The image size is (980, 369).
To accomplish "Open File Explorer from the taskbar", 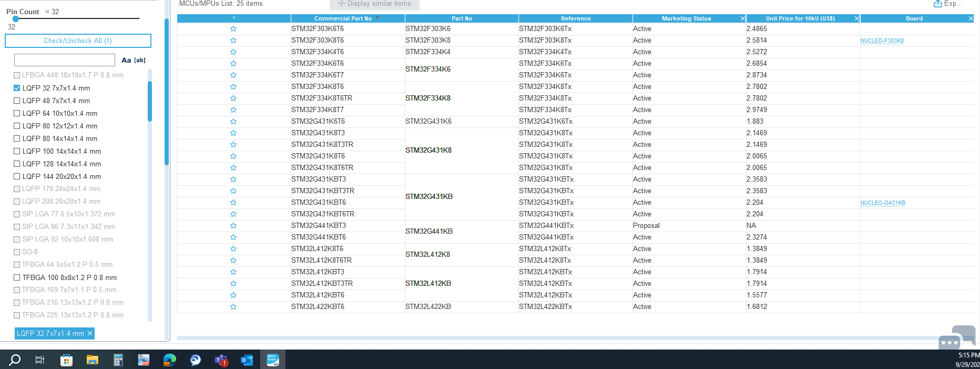I will [93, 360].
